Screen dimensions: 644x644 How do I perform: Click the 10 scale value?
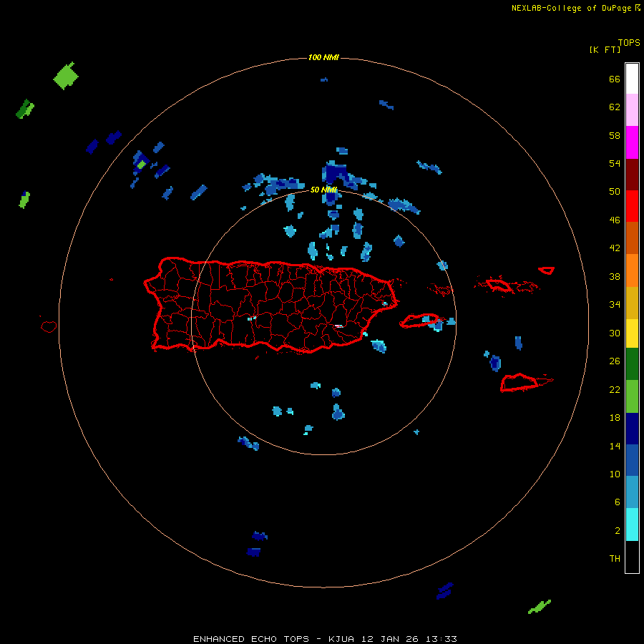pyautogui.click(x=615, y=474)
